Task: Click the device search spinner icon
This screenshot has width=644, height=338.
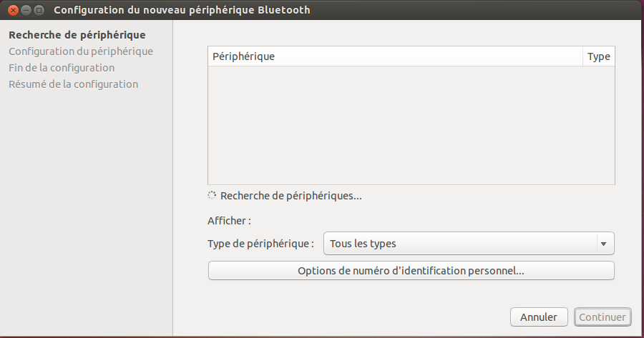Action: tap(212, 195)
